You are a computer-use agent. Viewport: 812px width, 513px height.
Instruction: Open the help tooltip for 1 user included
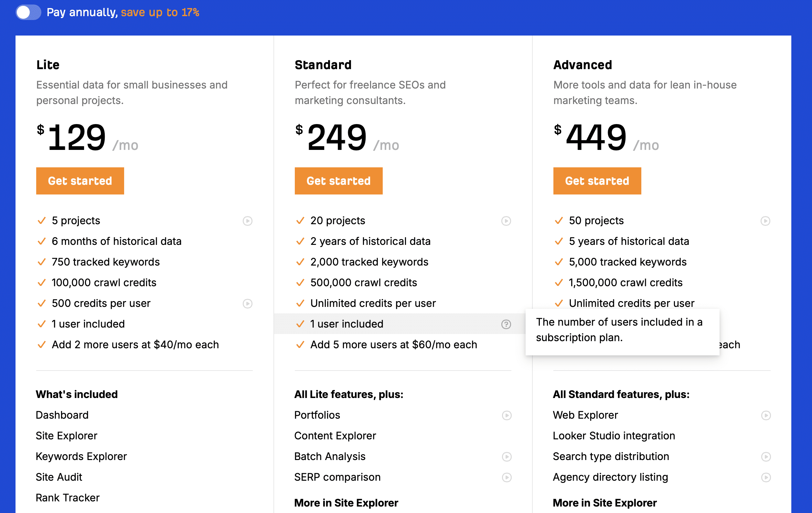pyautogui.click(x=506, y=324)
